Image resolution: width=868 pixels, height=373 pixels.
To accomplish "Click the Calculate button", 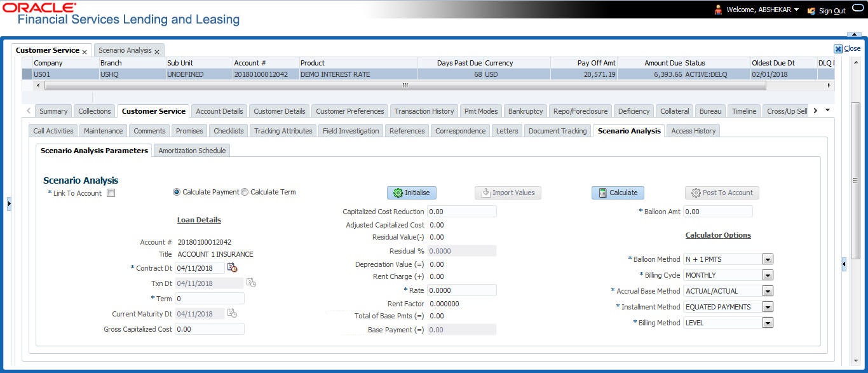I will 618,193.
